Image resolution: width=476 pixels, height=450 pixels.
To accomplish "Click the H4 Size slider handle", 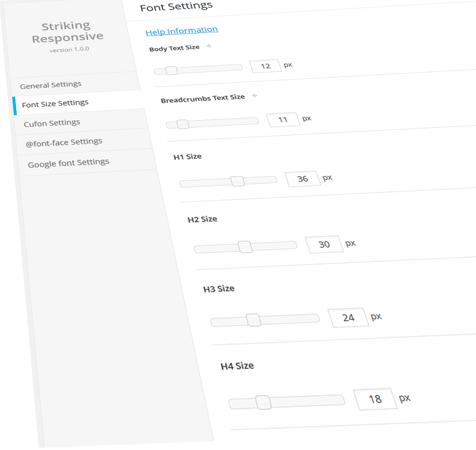I will tap(264, 402).
